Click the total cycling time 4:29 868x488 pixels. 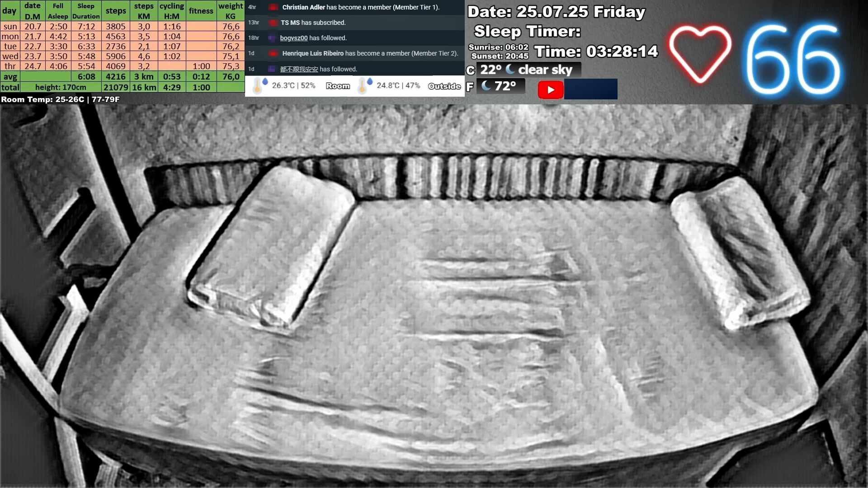pos(172,87)
